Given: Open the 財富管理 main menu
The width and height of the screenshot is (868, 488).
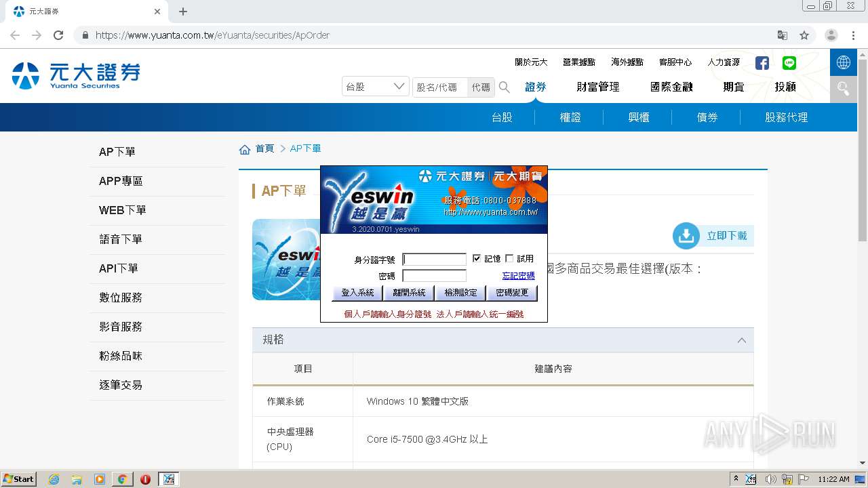Looking at the screenshot, I should pos(598,87).
